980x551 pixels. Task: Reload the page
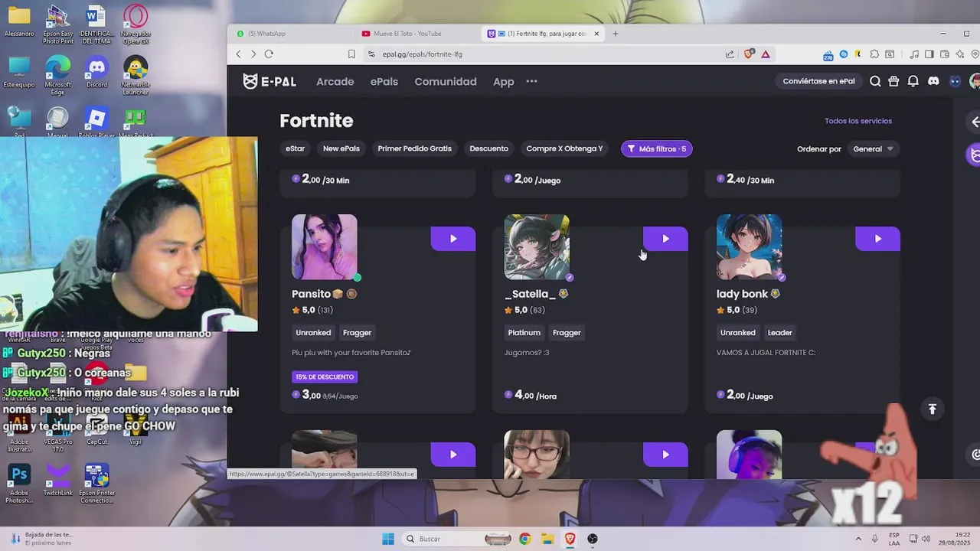click(269, 54)
